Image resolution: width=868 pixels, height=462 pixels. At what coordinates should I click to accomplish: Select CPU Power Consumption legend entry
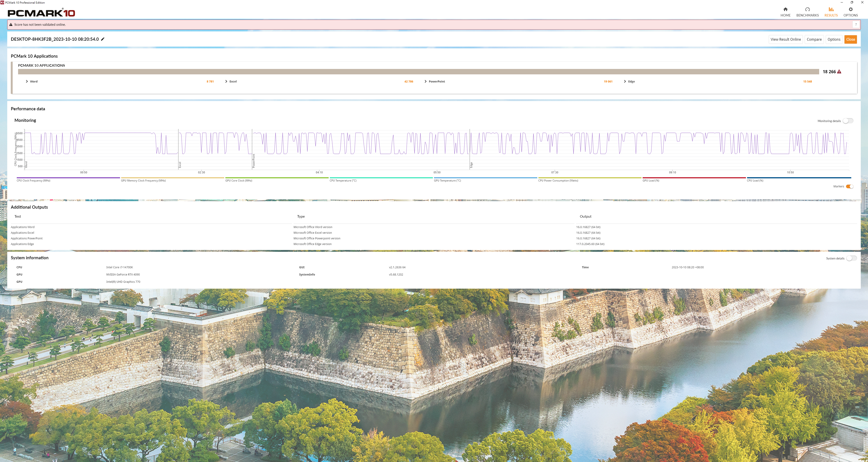(x=590, y=179)
